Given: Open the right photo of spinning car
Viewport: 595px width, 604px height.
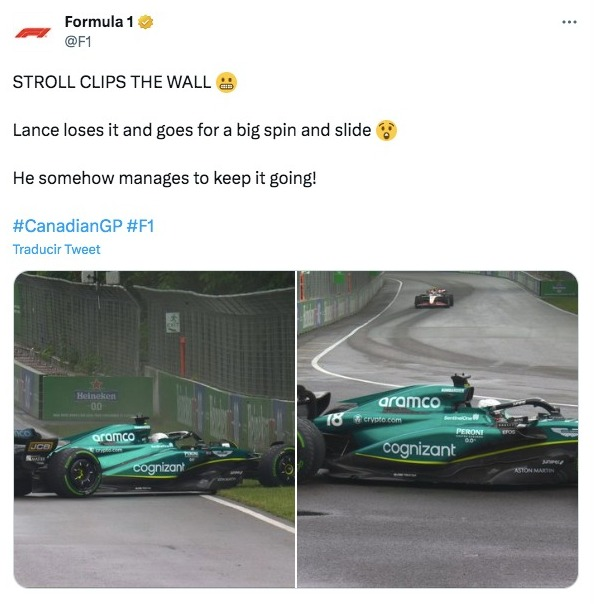Looking at the screenshot, I should [x=437, y=429].
